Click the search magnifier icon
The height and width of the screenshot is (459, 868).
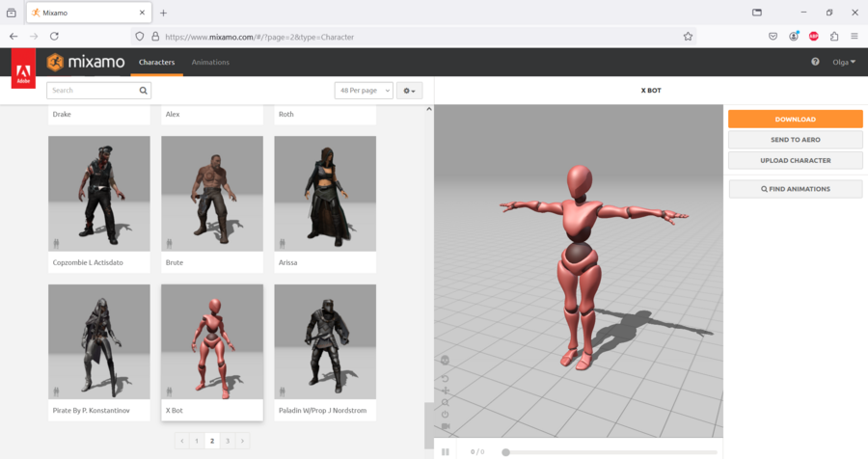(x=144, y=91)
